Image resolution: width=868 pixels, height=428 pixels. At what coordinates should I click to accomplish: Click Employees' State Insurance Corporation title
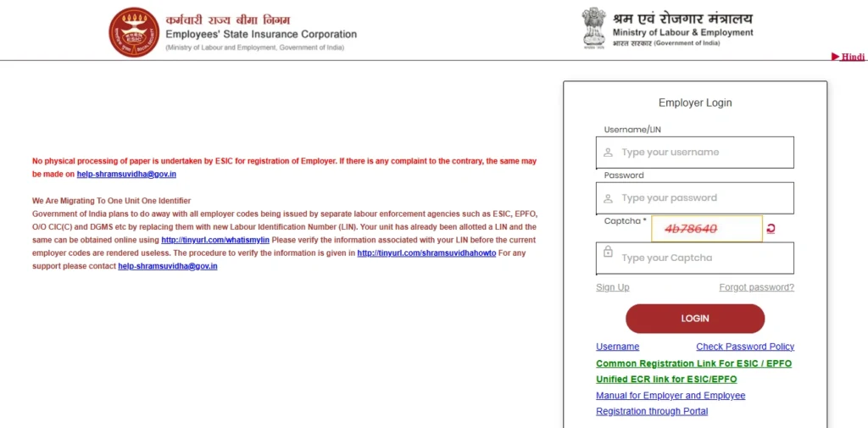[261, 35]
